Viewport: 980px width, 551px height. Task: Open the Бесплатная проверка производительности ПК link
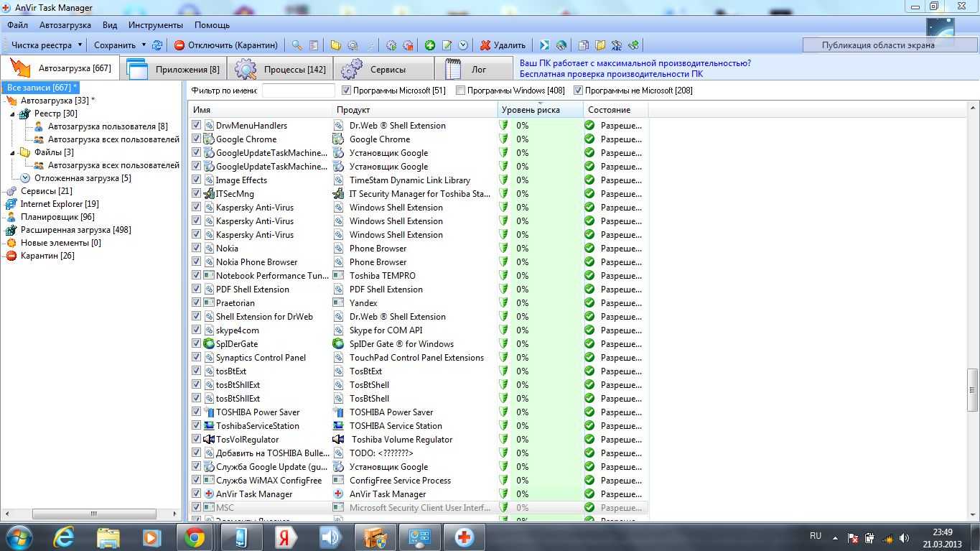[x=611, y=74]
